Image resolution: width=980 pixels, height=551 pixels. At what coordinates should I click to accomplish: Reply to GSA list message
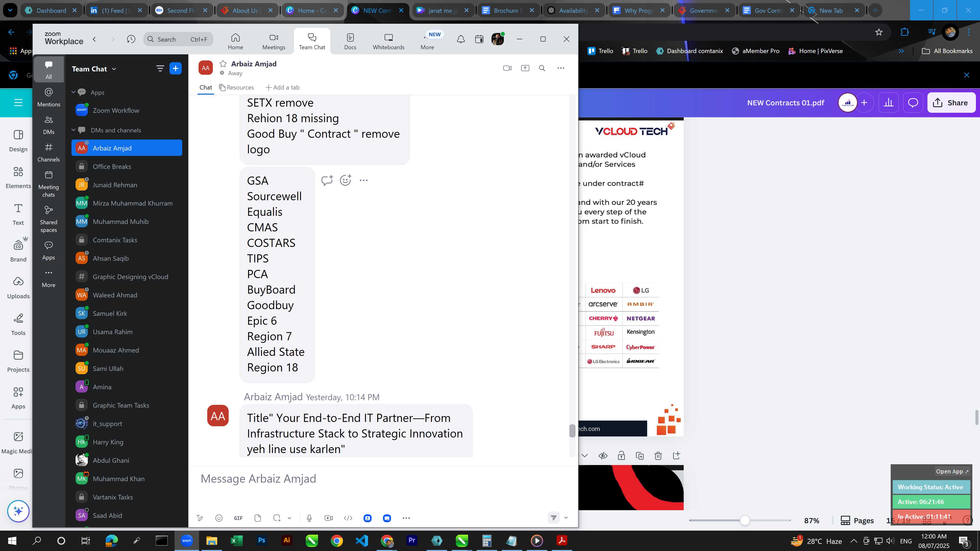(327, 180)
